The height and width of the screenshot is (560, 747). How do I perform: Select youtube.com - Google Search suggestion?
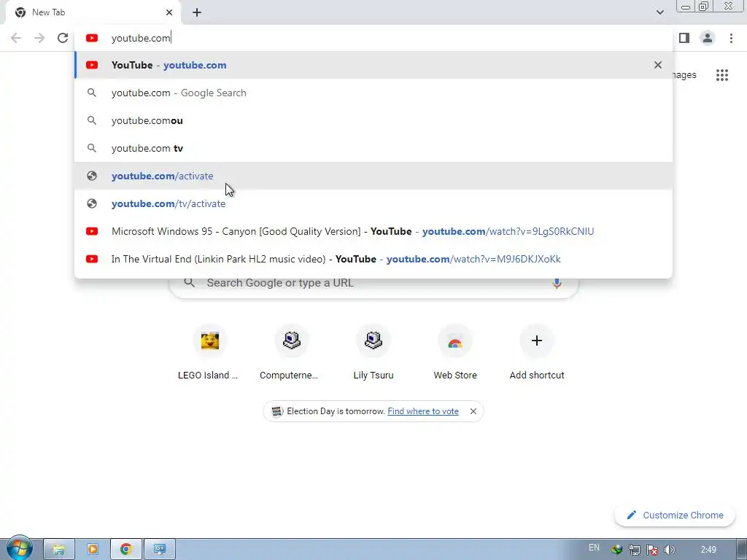coord(373,93)
